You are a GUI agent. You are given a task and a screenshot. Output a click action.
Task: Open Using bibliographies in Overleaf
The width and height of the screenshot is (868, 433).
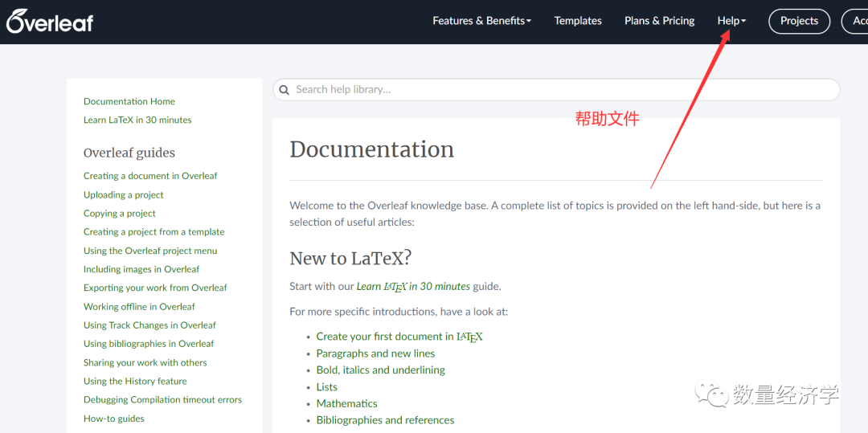tap(149, 344)
